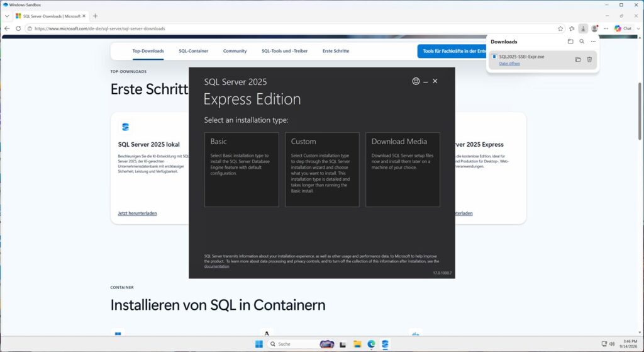Open a new browser tab
The image size is (644, 352).
(96, 16)
